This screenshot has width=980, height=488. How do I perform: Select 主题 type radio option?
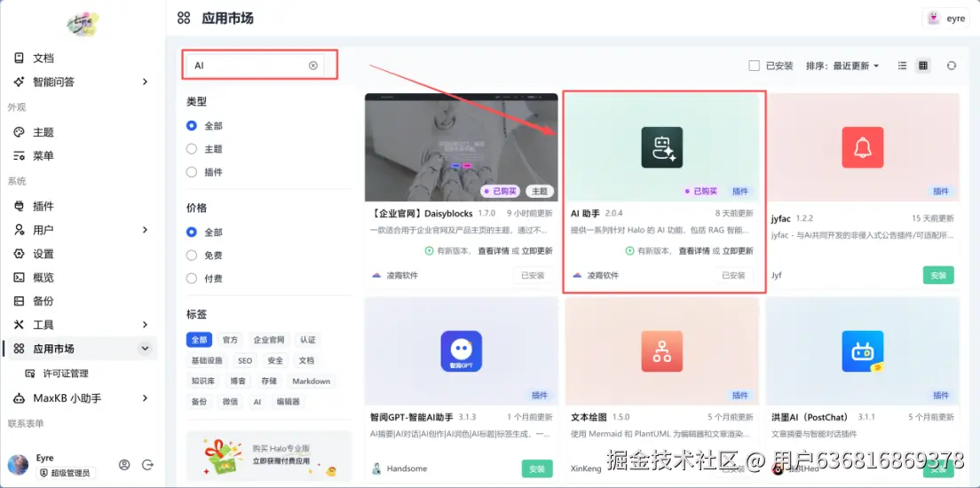click(191, 149)
